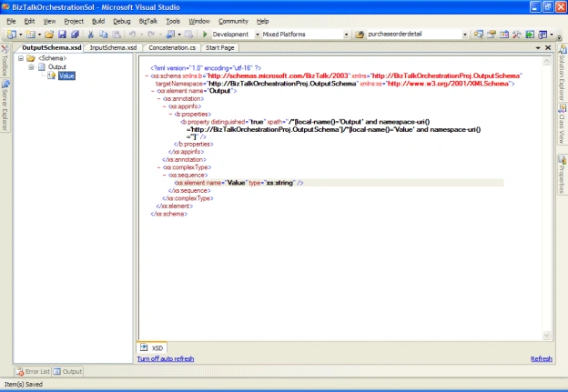This screenshot has height=392, width=568.
Task: Open the purchaseorderdetail find dropdown
Action: 465,35
